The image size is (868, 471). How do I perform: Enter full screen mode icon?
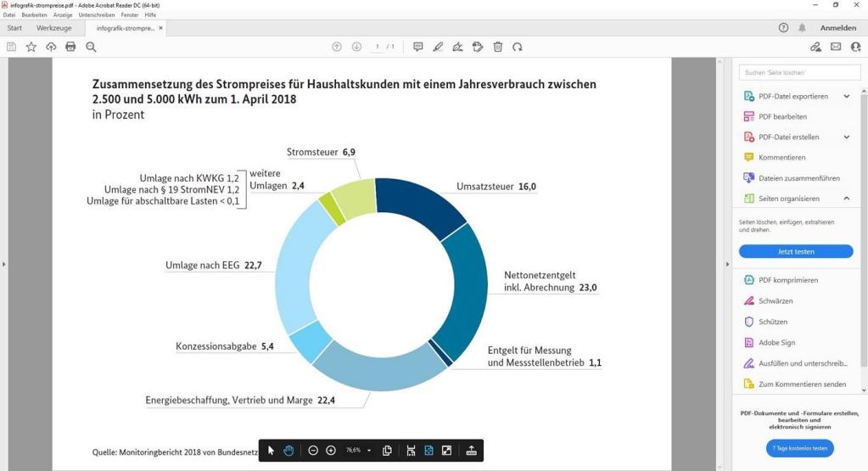pos(447,451)
